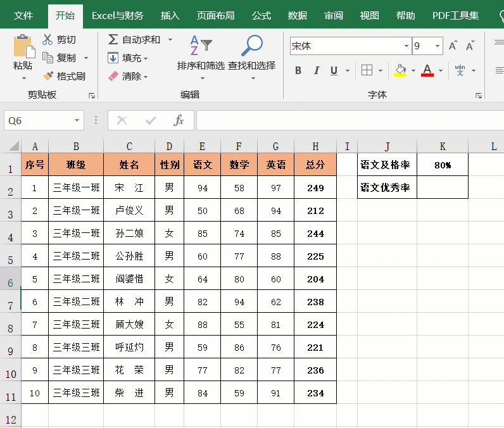Click the Clear (清除) eraser icon
Viewport: 504px width, 428px height.
113,76
